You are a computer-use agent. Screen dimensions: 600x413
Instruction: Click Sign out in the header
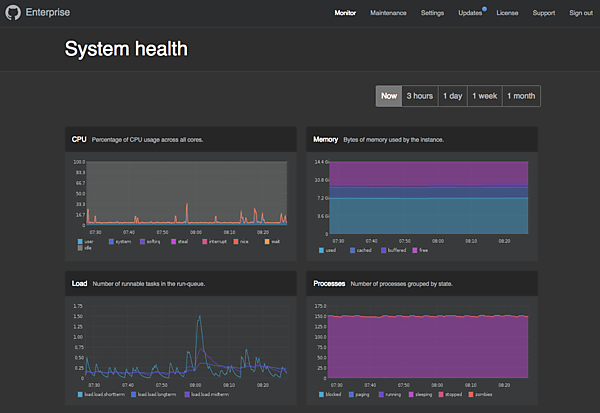click(580, 13)
